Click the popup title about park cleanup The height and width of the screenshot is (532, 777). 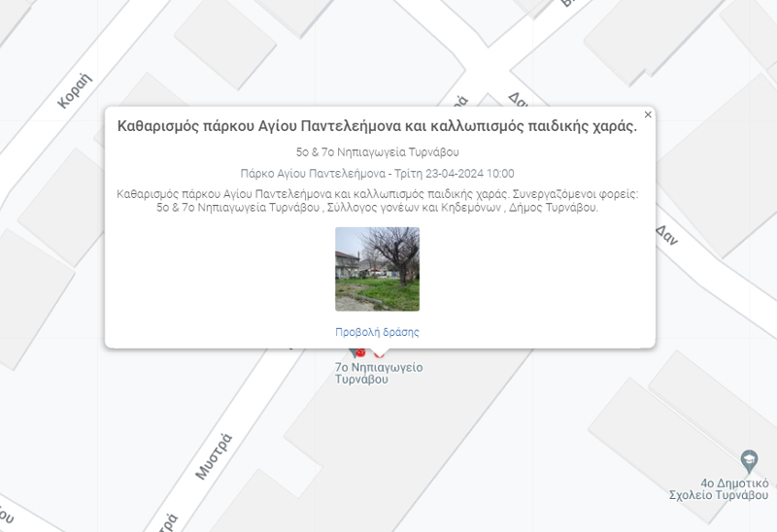click(377, 126)
